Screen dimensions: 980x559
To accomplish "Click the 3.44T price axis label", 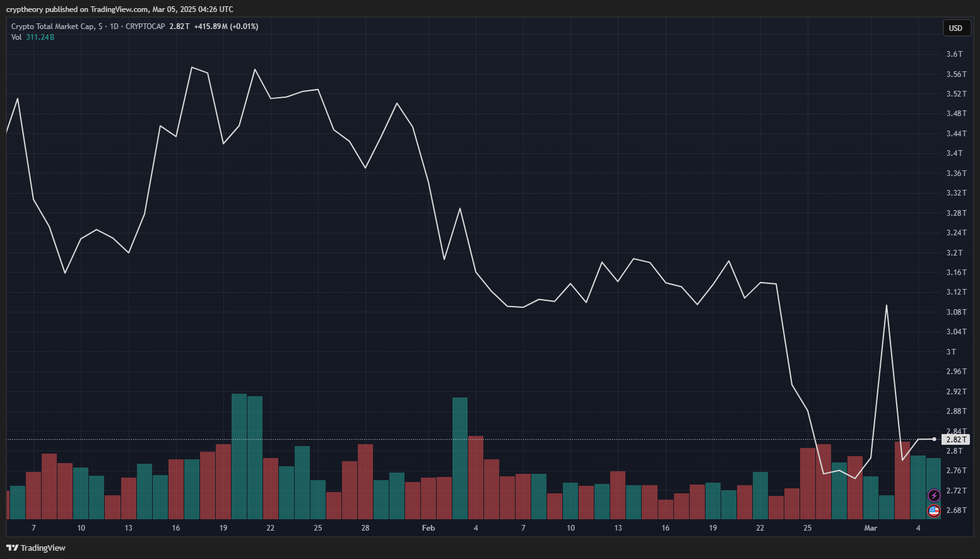I will click(956, 134).
